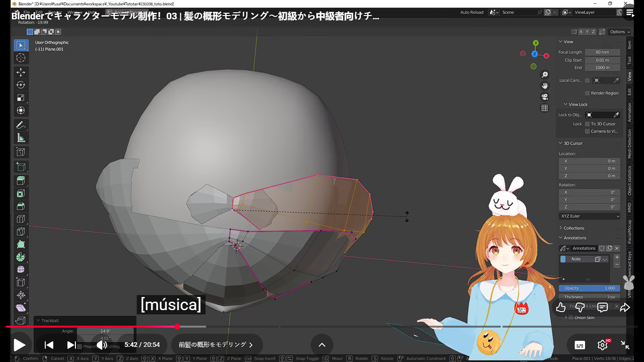The height and width of the screenshot is (362, 644).
Task: Toggle X axis mirror button
Action: coord(581,32)
